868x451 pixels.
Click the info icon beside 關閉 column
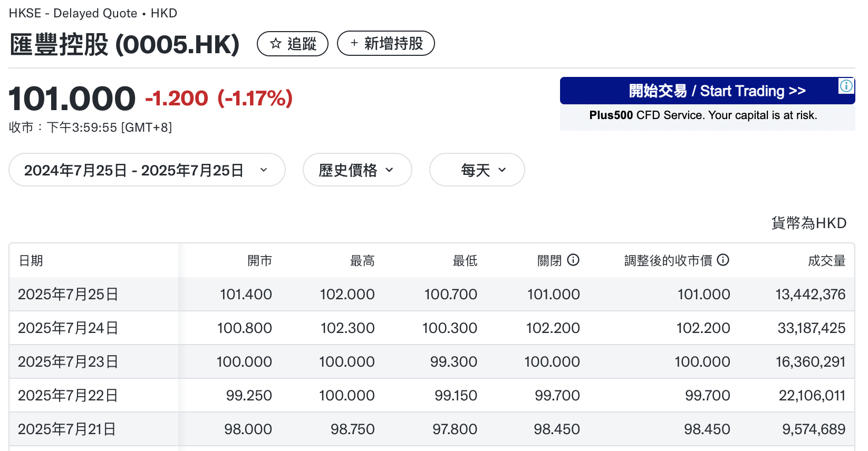point(573,260)
